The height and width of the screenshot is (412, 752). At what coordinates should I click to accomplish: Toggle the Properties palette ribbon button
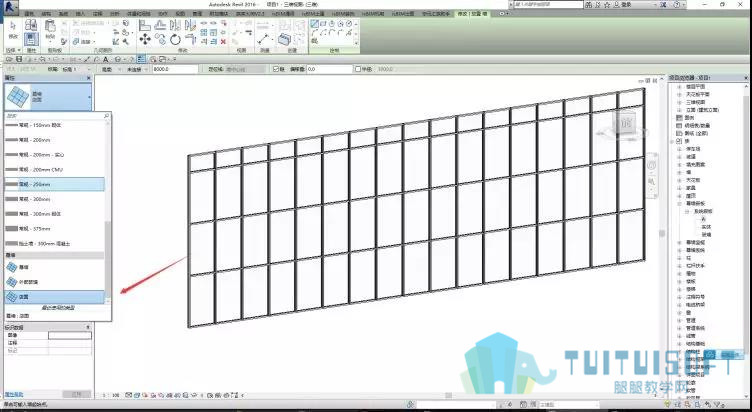pyautogui.click(x=31, y=39)
